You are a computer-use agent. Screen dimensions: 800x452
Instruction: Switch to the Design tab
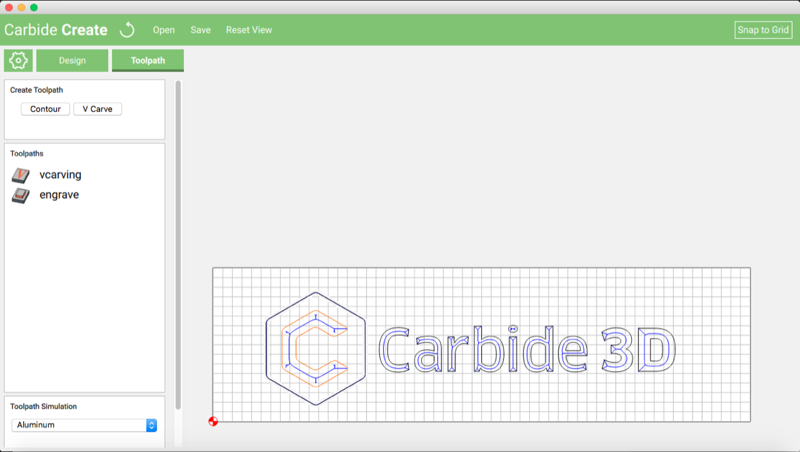tap(72, 60)
